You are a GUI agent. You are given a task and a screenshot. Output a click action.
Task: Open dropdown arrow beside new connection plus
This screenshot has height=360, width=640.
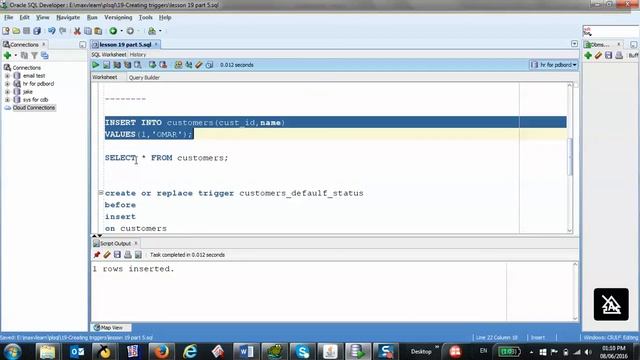coord(16,56)
